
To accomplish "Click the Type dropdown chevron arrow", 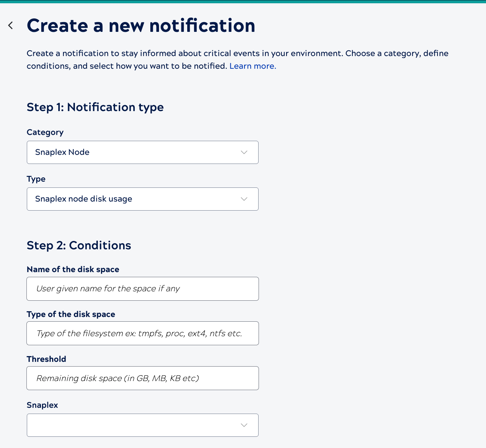I will (x=244, y=199).
